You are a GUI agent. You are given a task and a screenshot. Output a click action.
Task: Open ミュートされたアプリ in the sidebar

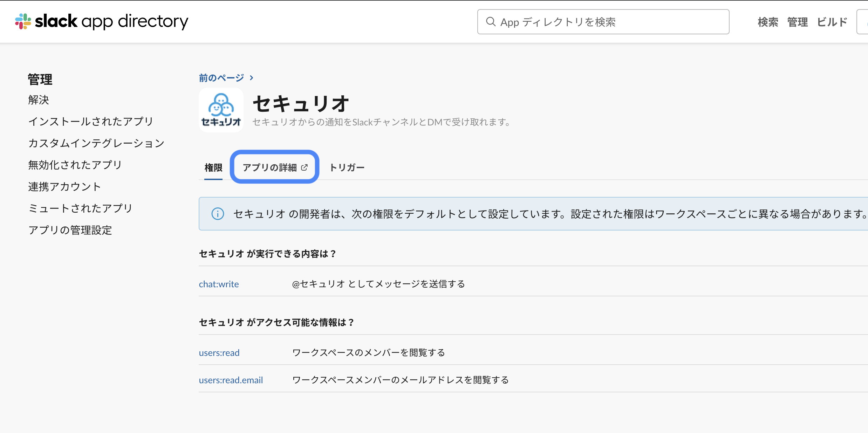tap(81, 208)
